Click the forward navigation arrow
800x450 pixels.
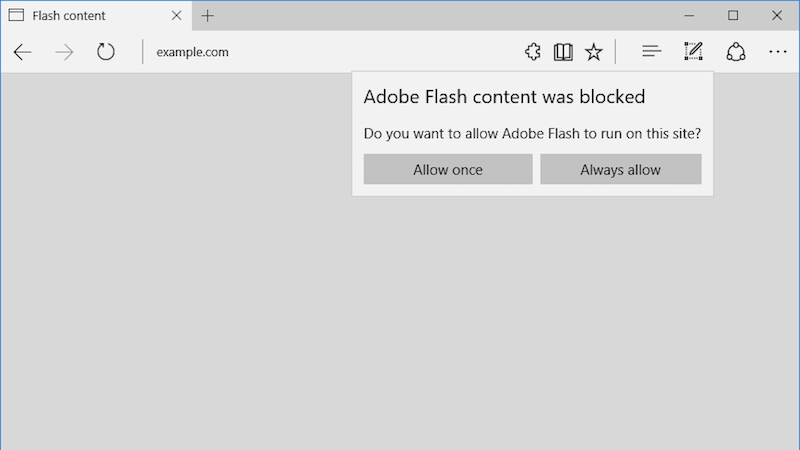tap(64, 52)
